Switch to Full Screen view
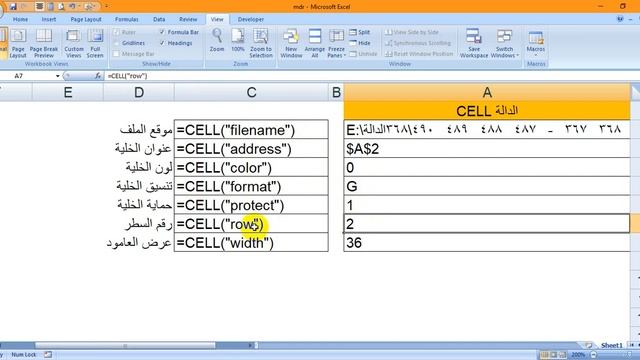 95,43
